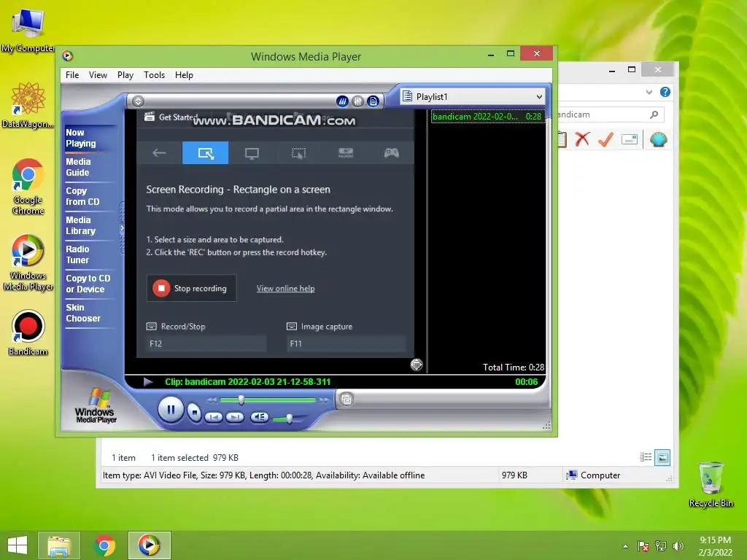Toggle equalizer and settings round button
Image resolution: width=747 pixels, height=560 pixels.
pyautogui.click(x=357, y=101)
